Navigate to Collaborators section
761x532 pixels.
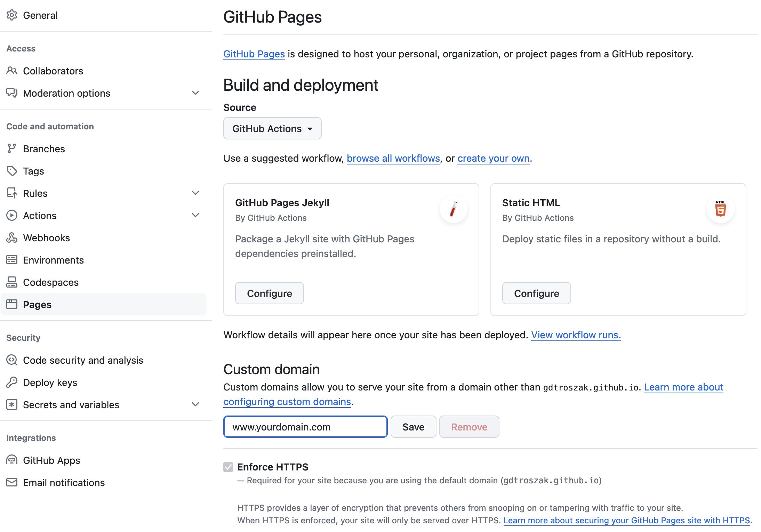[x=53, y=71]
